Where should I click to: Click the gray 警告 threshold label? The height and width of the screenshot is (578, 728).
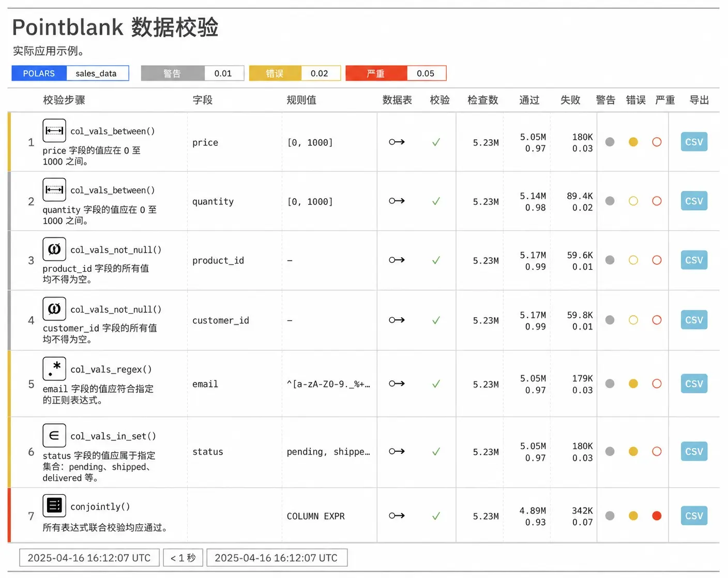click(x=173, y=73)
